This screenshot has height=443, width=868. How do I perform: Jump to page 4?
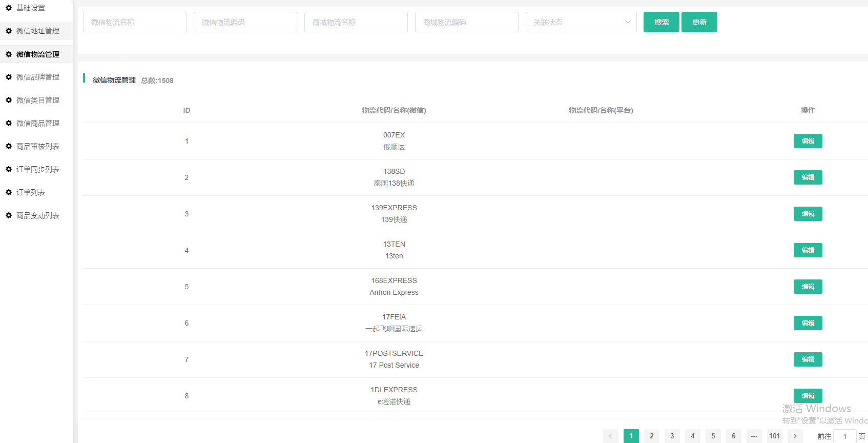(x=693, y=436)
